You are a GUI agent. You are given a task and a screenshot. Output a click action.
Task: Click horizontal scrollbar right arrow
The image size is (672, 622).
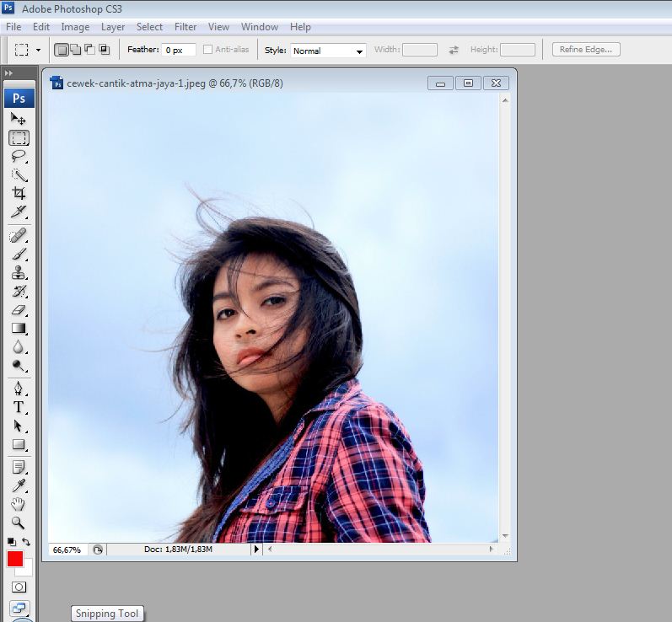click(492, 549)
